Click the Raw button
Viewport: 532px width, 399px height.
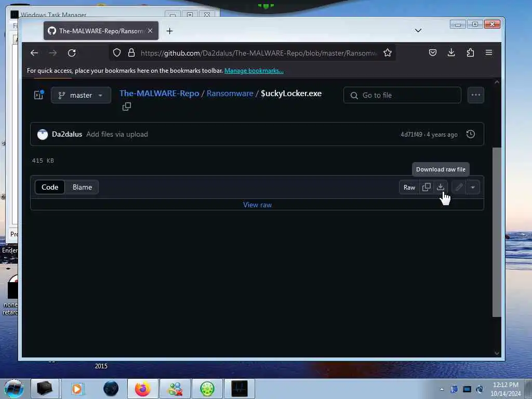click(409, 187)
